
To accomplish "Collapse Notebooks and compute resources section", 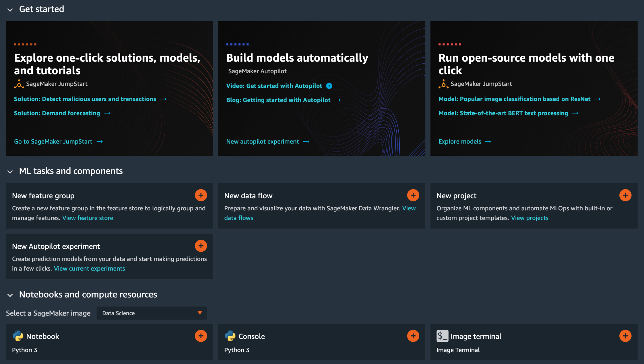I will 10,295.
